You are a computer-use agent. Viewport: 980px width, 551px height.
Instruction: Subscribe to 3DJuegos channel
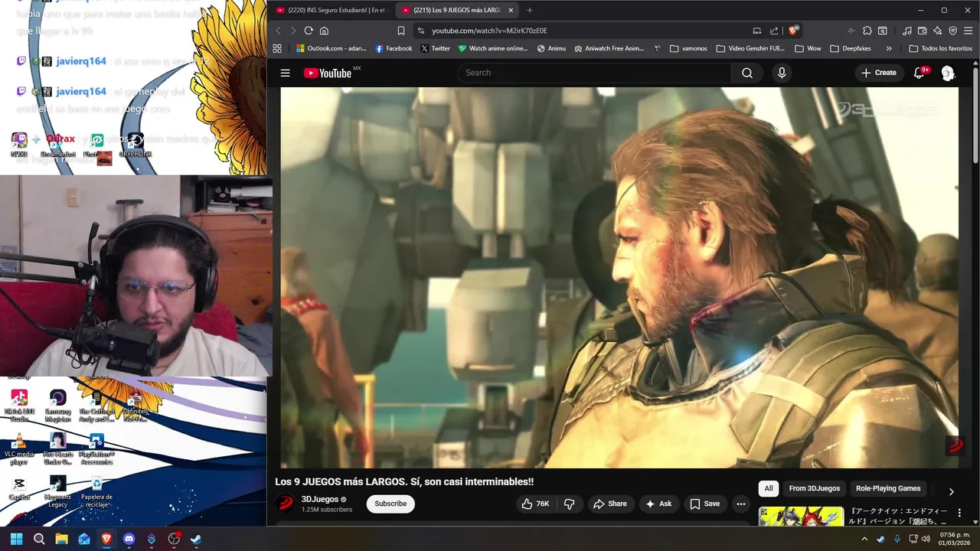[390, 504]
